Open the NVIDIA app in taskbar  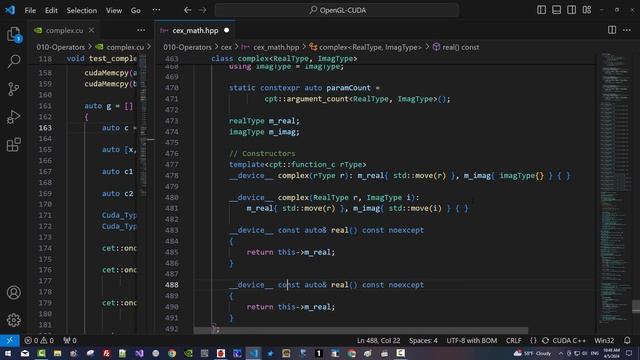tap(188, 353)
